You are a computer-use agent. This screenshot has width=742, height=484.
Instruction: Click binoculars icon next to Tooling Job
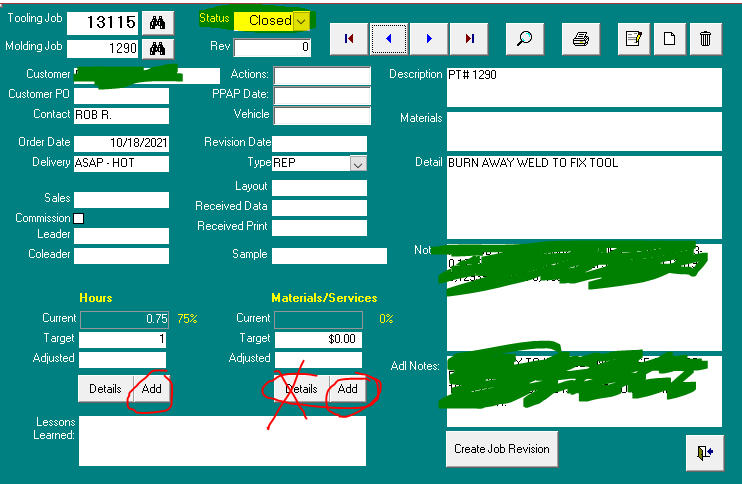pos(157,22)
